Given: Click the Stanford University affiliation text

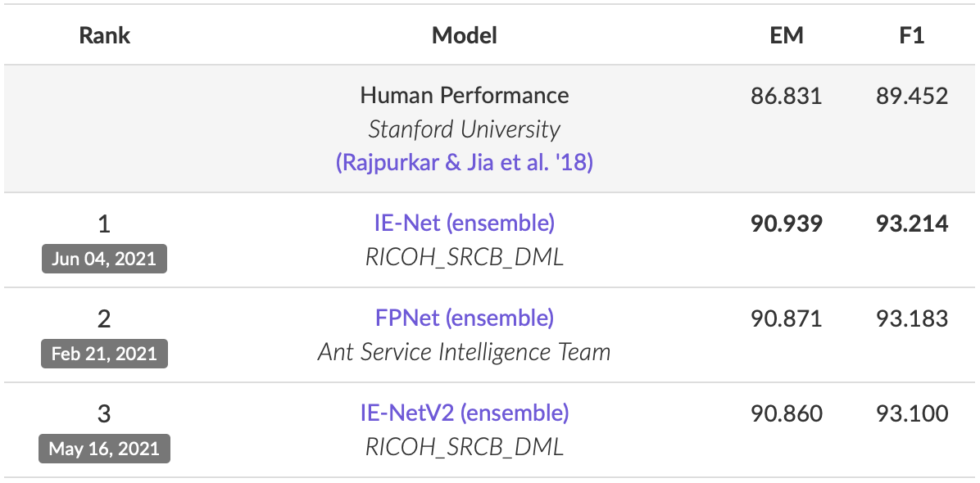Looking at the screenshot, I should [x=465, y=129].
